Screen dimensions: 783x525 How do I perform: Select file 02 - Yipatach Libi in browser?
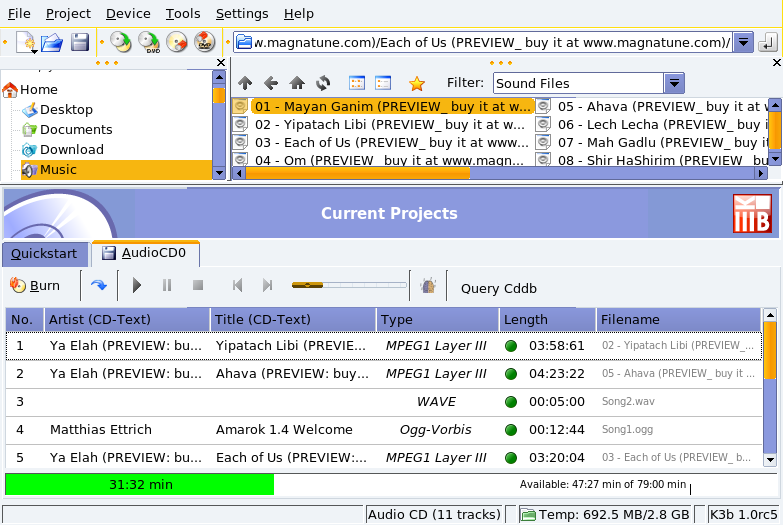380,124
